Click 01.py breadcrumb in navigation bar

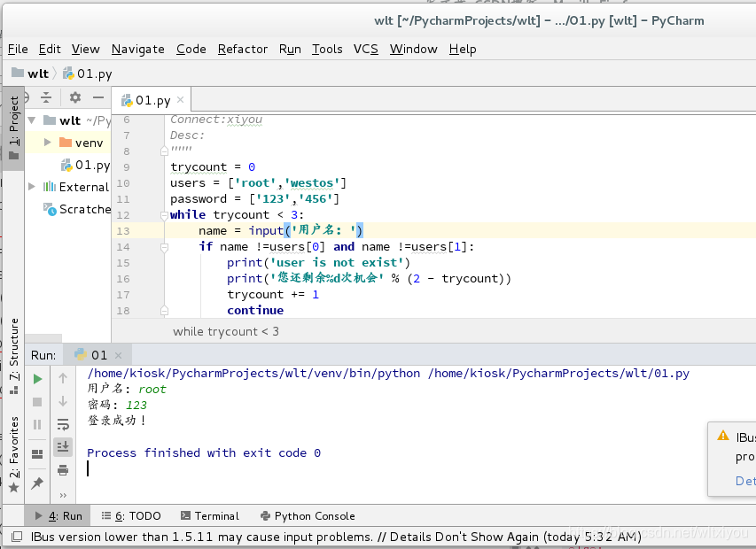88,73
